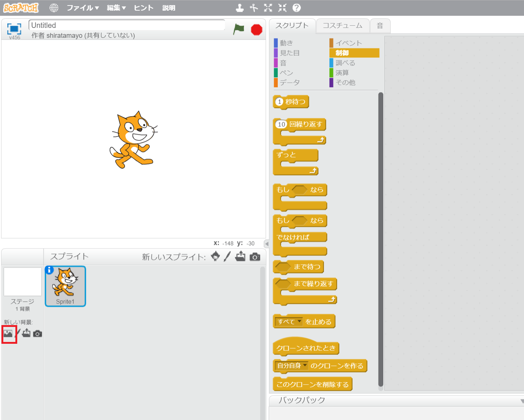Click the block help question mark
The width and height of the screenshot is (524, 420).
(x=297, y=8)
